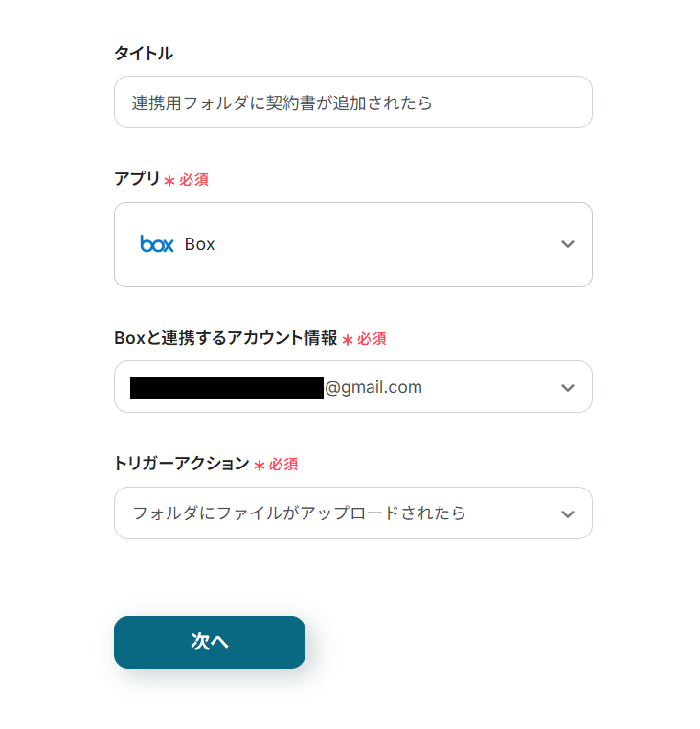Click the 必須 marker beside アカウント情報
Image resolution: width=700 pixels, height=729 pixels.
373,339
